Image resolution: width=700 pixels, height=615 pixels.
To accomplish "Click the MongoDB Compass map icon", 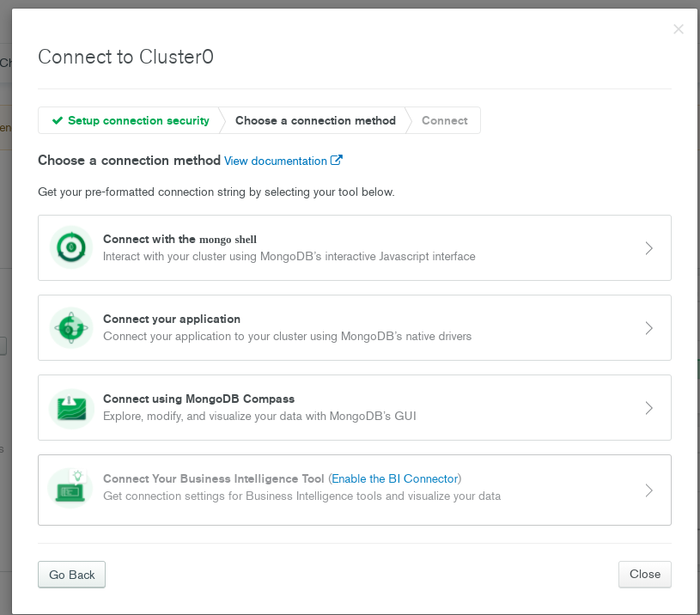I will [71, 408].
